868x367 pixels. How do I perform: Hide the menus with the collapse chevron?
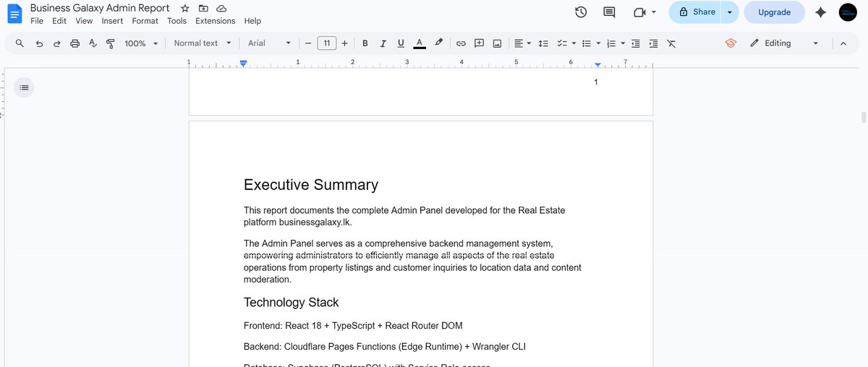coord(843,43)
